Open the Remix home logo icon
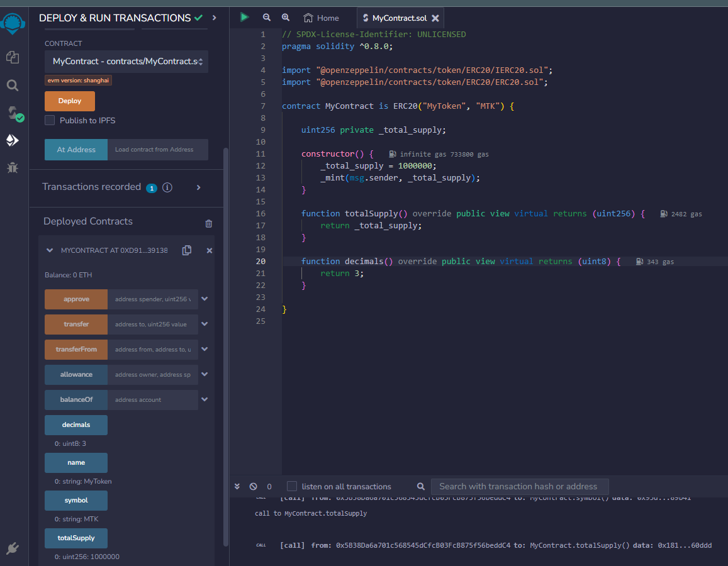 (x=13, y=23)
